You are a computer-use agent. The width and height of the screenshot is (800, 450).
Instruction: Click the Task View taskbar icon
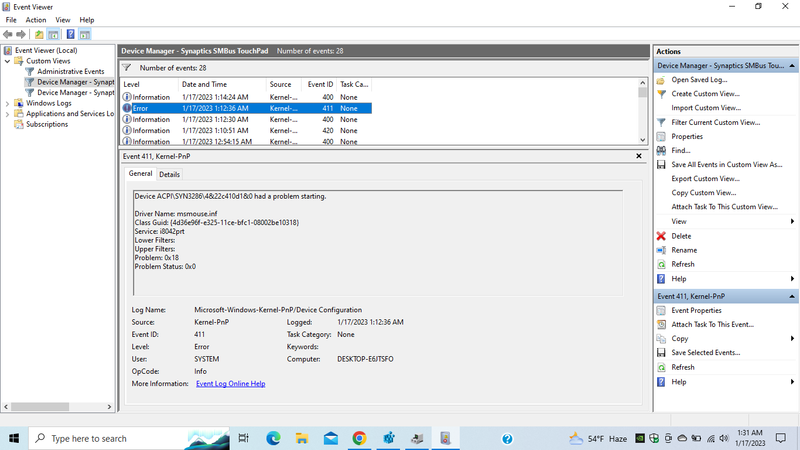coord(244,438)
